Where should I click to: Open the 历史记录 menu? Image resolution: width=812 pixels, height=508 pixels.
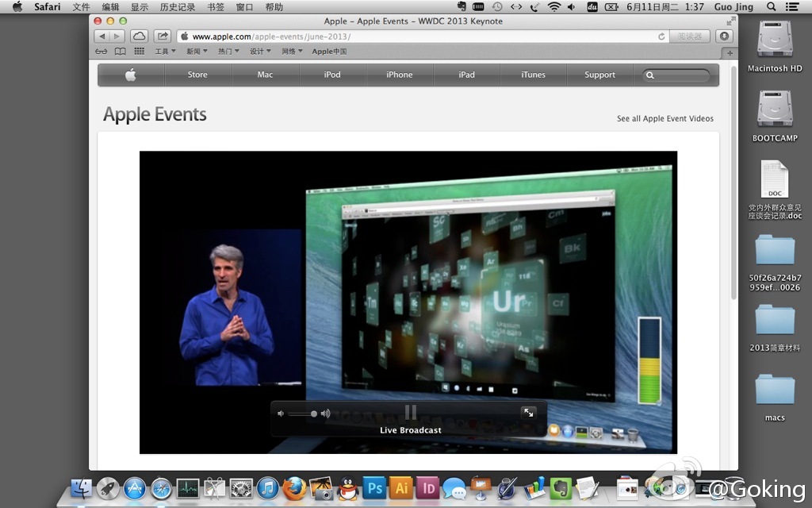click(178, 6)
